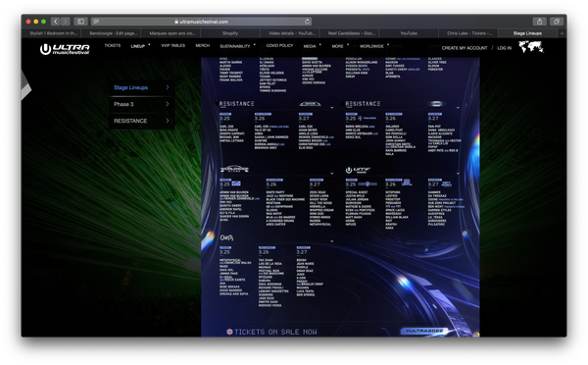Expand the SUSTAINABILITY nav dropdown

(x=237, y=46)
